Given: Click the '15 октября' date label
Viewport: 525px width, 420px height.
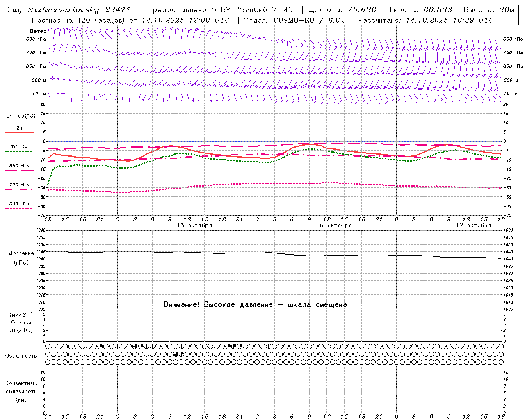Looking at the screenshot, I should tap(194, 226).
